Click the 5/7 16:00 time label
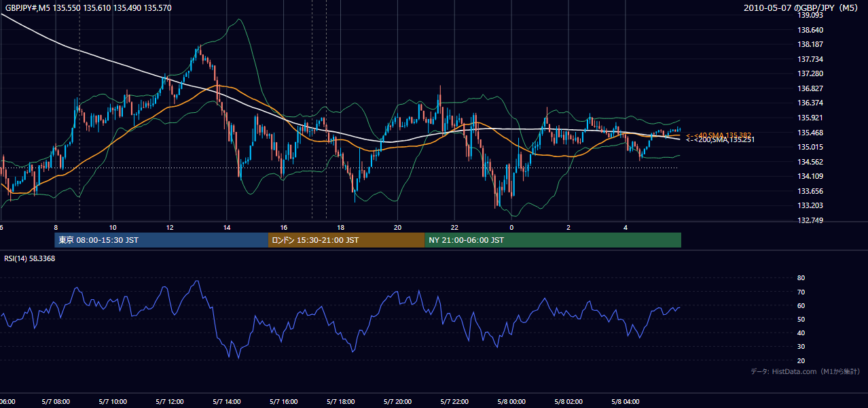 tap(284, 402)
